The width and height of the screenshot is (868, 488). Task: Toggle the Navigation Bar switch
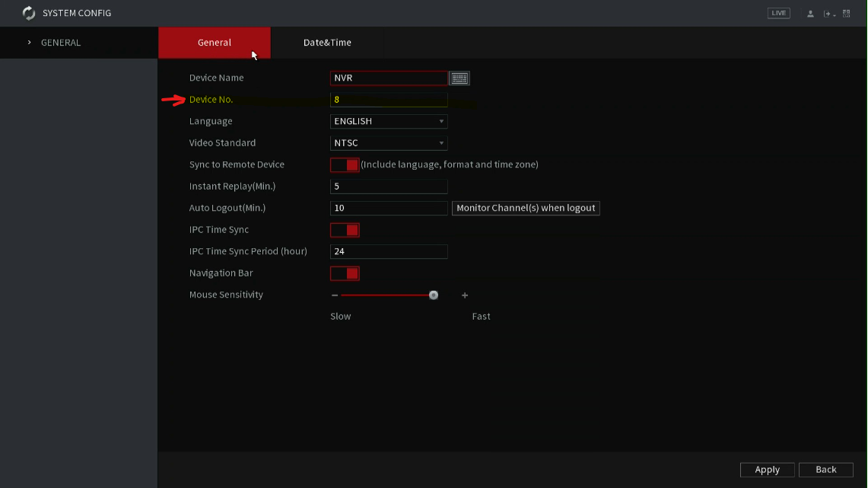[345, 273]
